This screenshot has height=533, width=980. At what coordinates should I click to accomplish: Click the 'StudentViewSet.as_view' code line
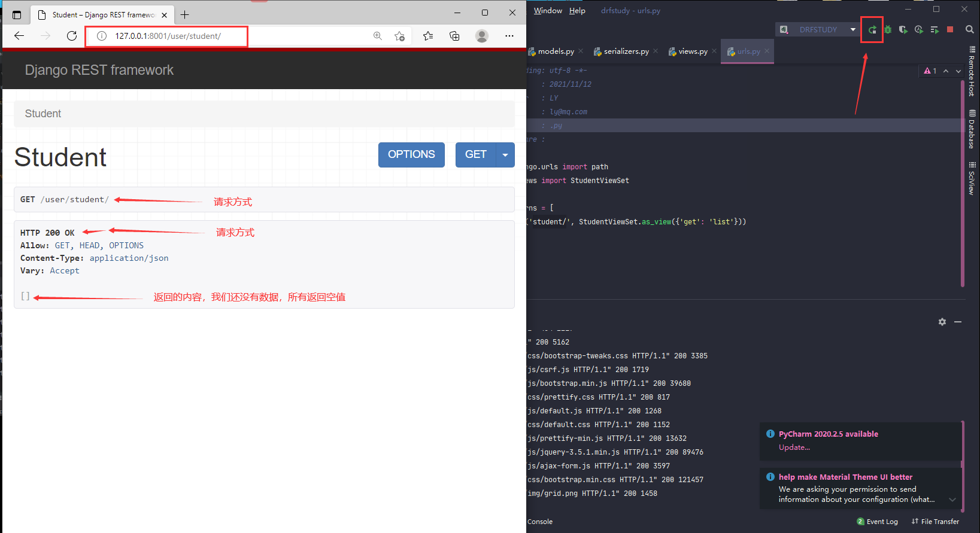coord(636,222)
